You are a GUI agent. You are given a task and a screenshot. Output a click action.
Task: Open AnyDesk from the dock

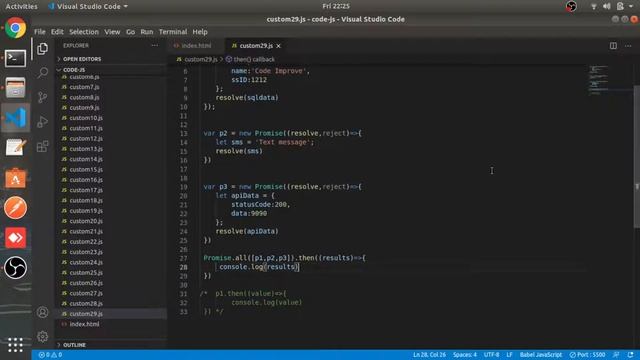(x=16, y=238)
